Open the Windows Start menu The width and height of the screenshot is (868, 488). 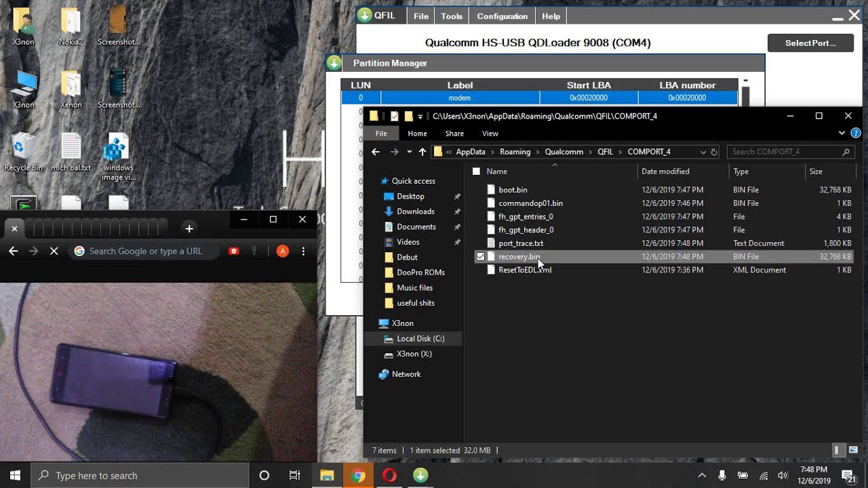pos(15,475)
